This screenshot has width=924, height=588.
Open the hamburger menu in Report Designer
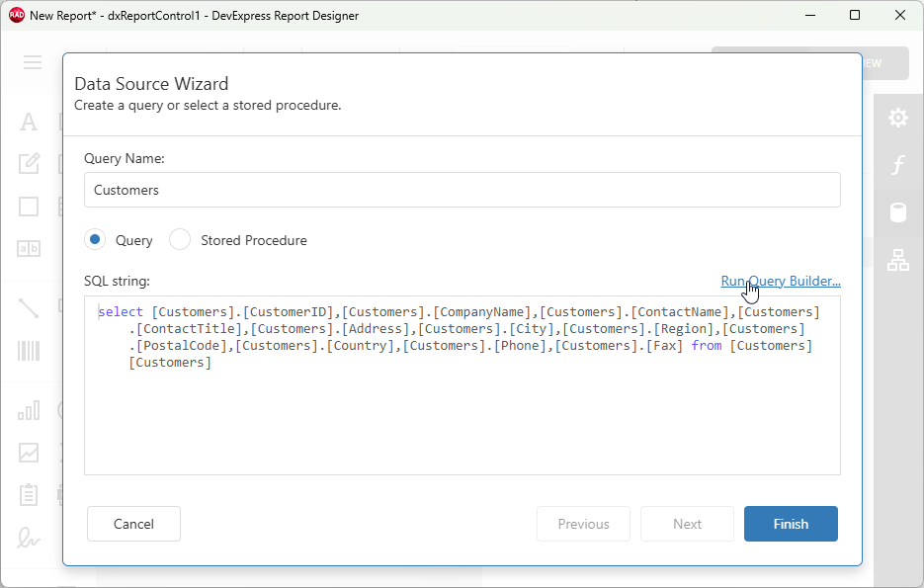pos(33,62)
